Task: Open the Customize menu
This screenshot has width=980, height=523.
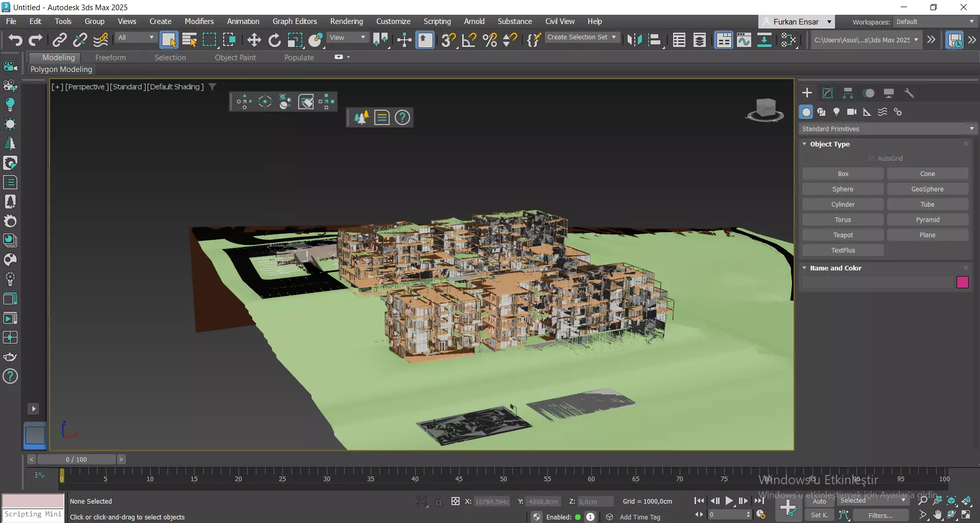Action: tap(393, 21)
